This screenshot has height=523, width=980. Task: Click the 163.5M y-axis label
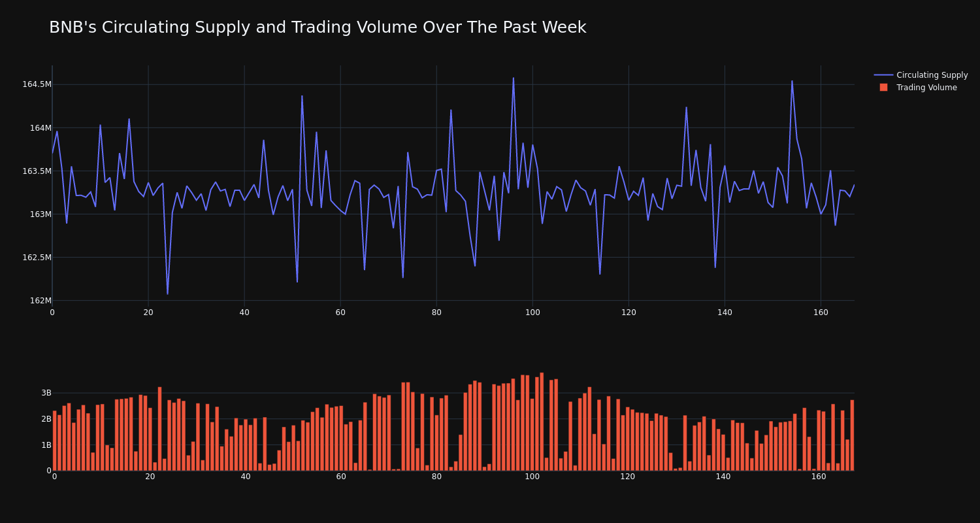(37, 171)
